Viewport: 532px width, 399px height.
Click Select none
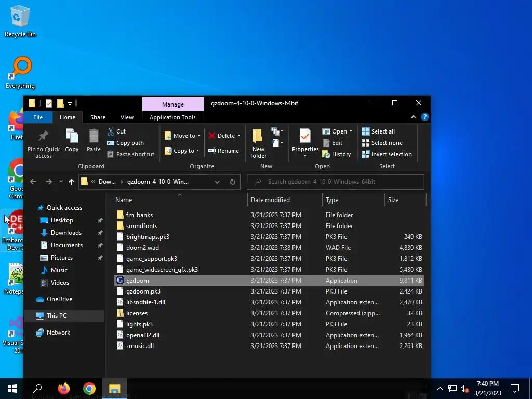click(382, 143)
